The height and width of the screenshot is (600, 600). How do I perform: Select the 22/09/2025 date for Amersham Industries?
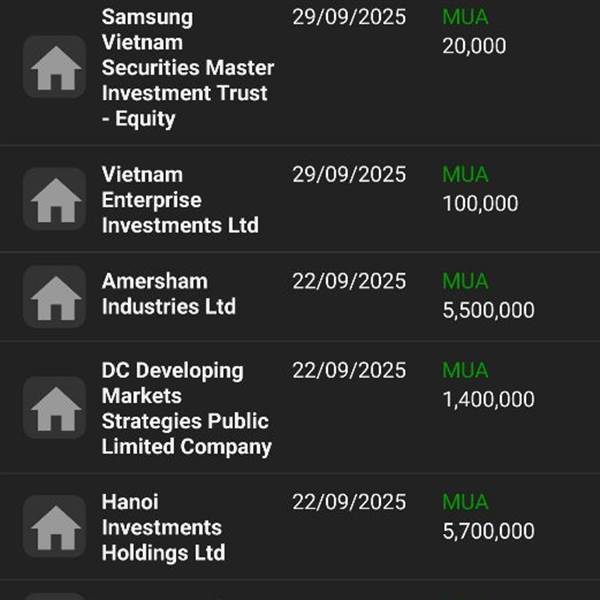(x=349, y=281)
